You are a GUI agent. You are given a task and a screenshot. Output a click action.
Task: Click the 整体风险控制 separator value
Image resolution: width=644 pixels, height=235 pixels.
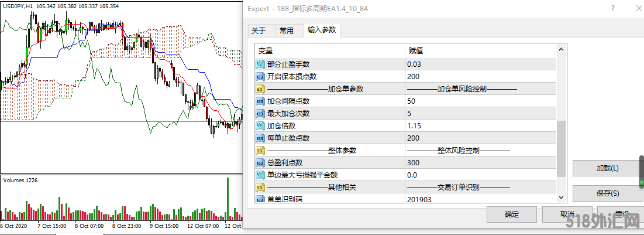459,151
